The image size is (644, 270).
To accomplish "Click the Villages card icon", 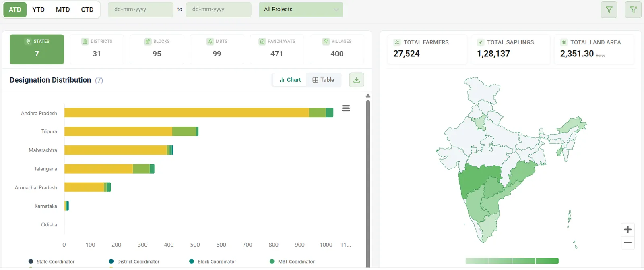I will (x=326, y=42).
